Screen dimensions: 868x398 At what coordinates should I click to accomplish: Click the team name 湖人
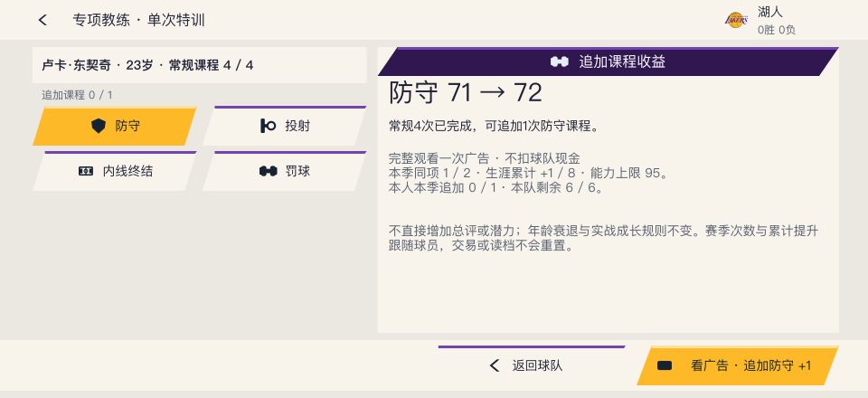pos(770,12)
